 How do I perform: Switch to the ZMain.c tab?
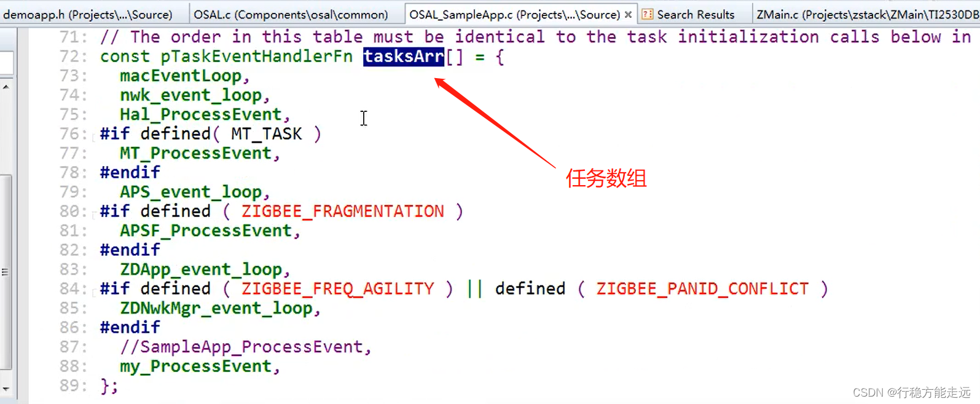pyautogui.click(x=866, y=14)
